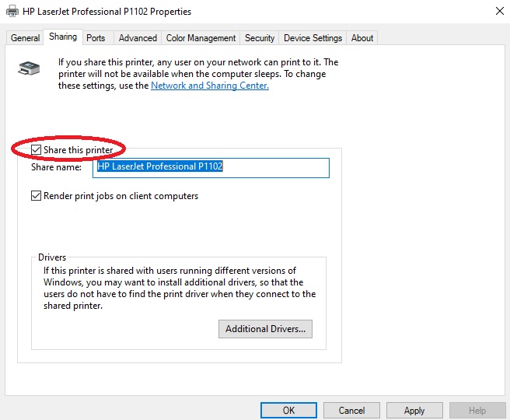Close the printer Properties dialog
The width and height of the screenshot is (510, 420).
point(498,12)
